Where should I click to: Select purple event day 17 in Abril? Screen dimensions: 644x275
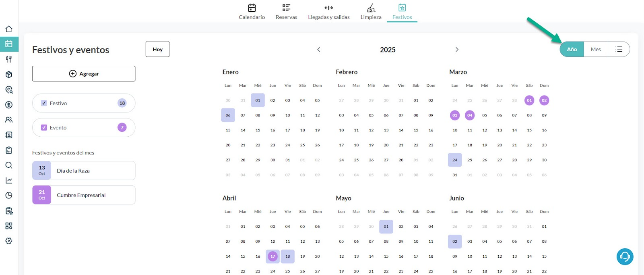coord(272,256)
